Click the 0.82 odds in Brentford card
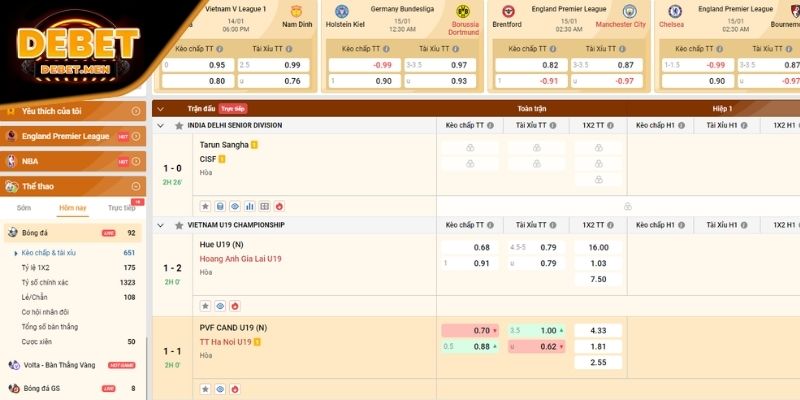Image resolution: width=800 pixels, height=400 pixels. 531,65
